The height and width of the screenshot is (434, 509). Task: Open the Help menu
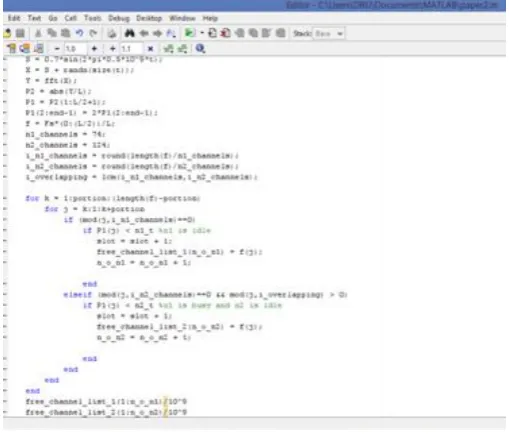(x=210, y=18)
